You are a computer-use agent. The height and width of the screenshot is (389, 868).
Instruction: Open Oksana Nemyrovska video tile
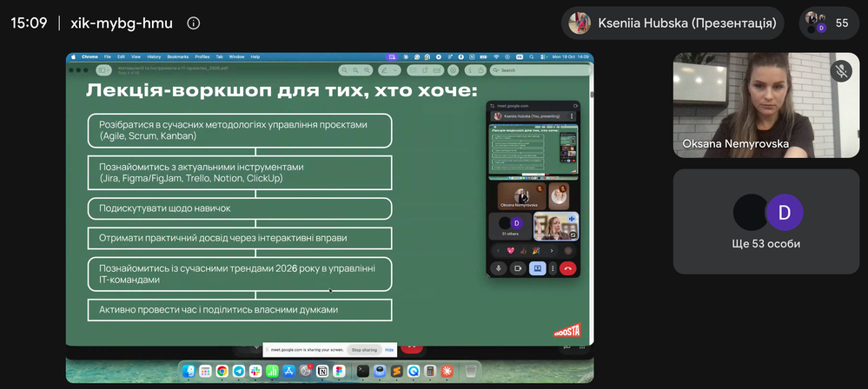click(x=766, y=105)
